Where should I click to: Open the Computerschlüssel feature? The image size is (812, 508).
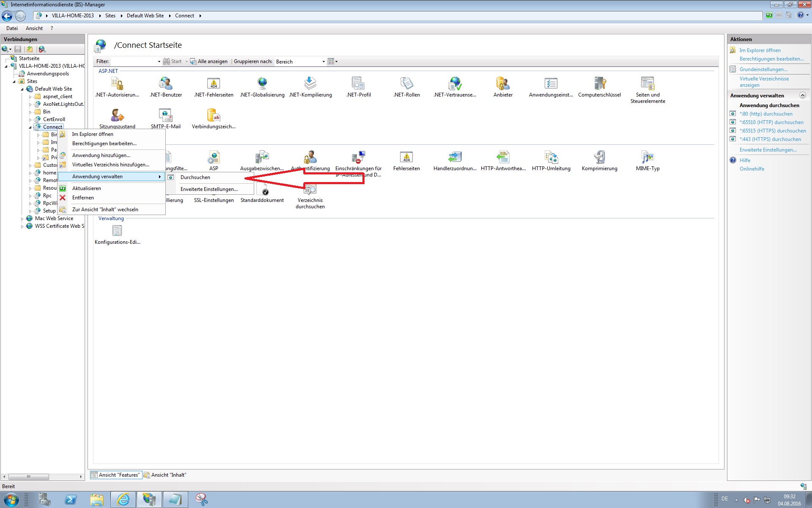(599, 84)
